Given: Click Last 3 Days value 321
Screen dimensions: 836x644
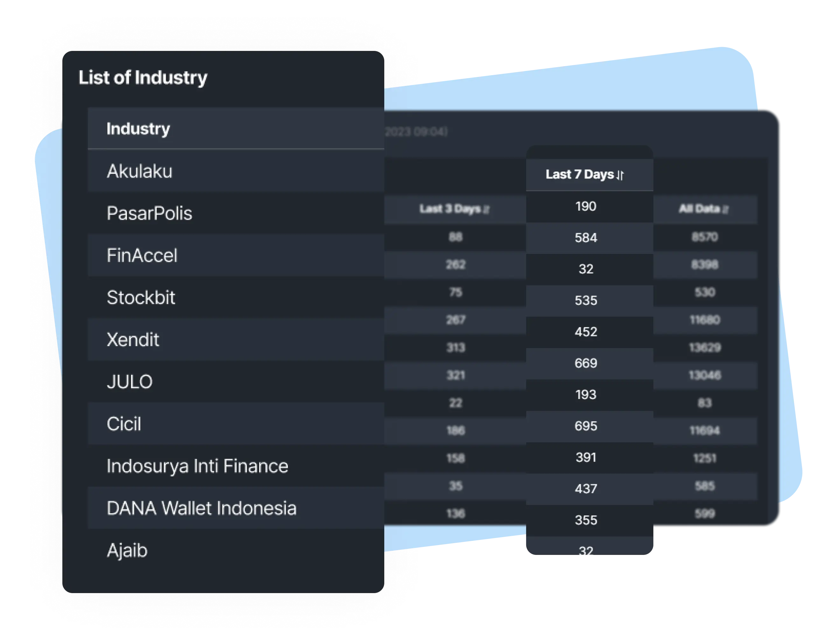Looking at the screenshot, I should 456,375.
